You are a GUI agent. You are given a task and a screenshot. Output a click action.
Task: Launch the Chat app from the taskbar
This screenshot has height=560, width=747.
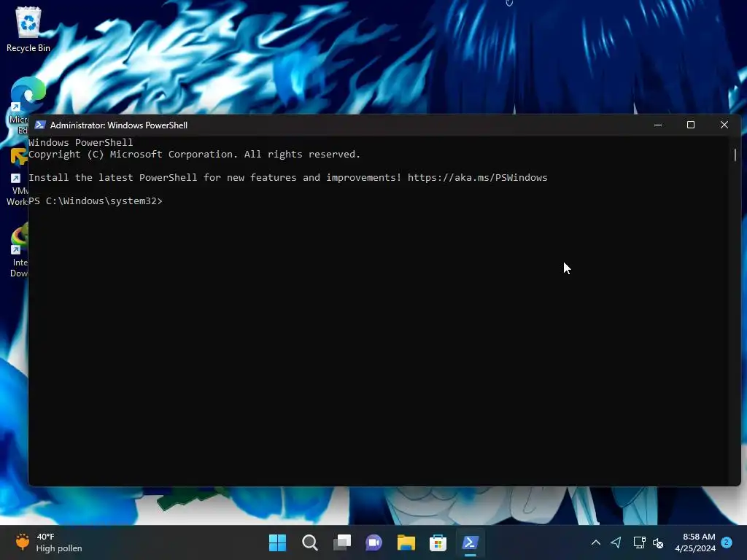pos(374,542)
